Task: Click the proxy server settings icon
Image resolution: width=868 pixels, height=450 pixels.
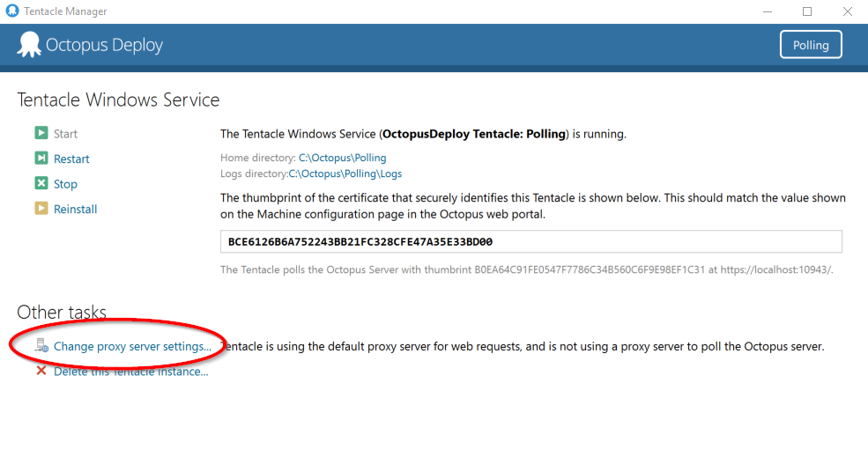Action: click(41, 345)
